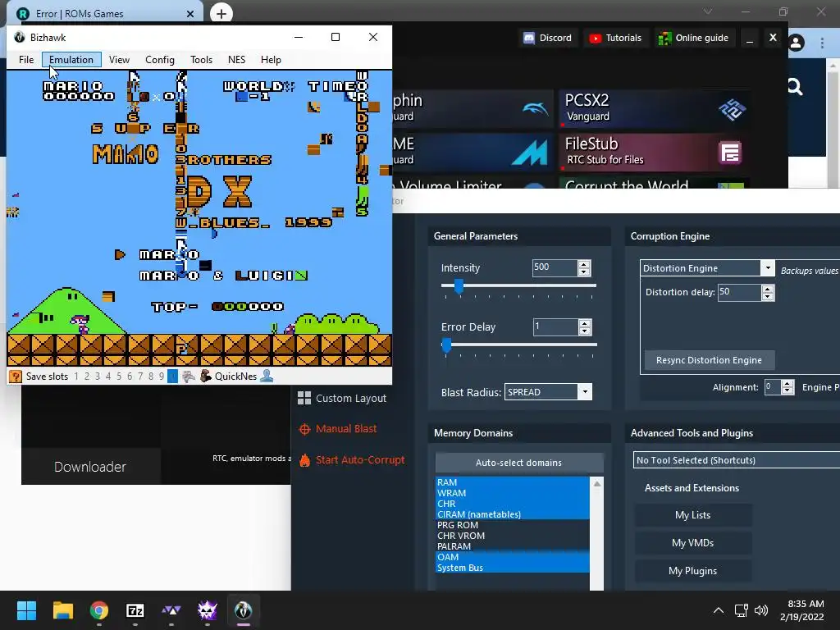Open a new Chrome tab
Viewport: 840px width, 630px height.
[221, 13]
